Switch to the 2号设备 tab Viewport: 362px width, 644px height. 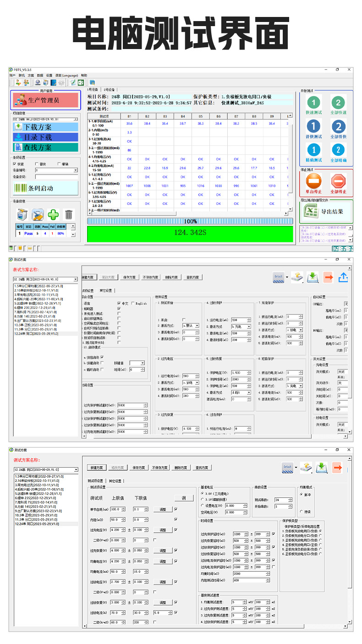(x=110, y=89)
